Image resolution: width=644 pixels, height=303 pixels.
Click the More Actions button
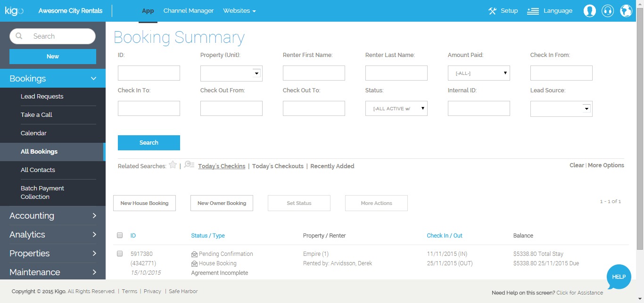click(376, 203)
